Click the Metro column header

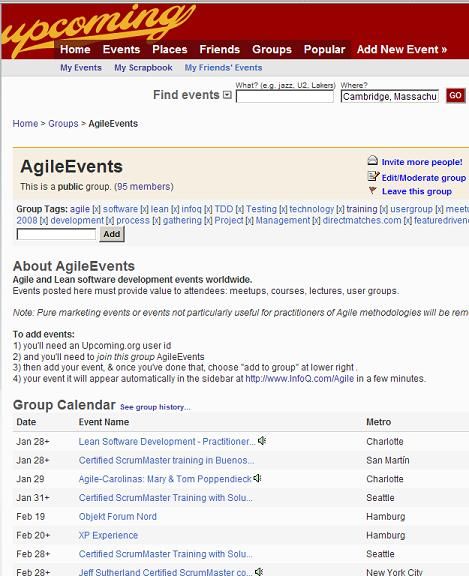click(378, 422)
